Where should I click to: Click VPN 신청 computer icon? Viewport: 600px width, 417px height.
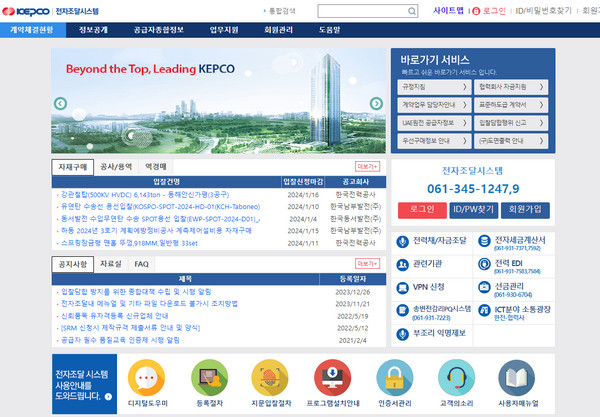[403, 288]
